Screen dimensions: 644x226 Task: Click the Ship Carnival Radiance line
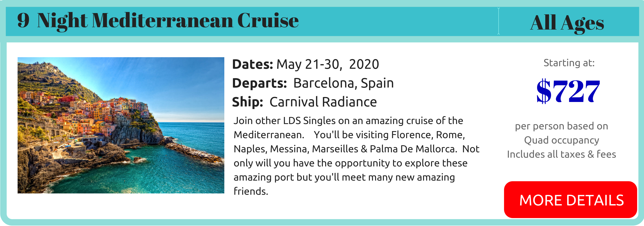coord(304,102)
